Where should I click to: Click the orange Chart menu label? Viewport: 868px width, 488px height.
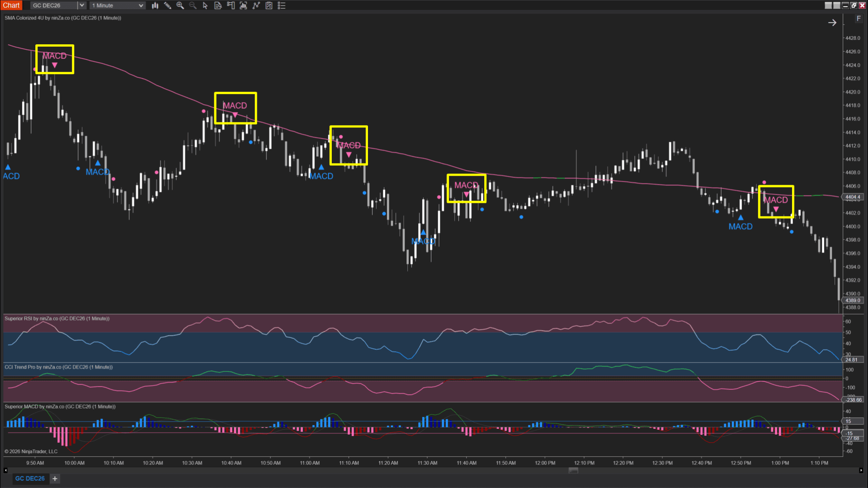click(x=11, y=5)
